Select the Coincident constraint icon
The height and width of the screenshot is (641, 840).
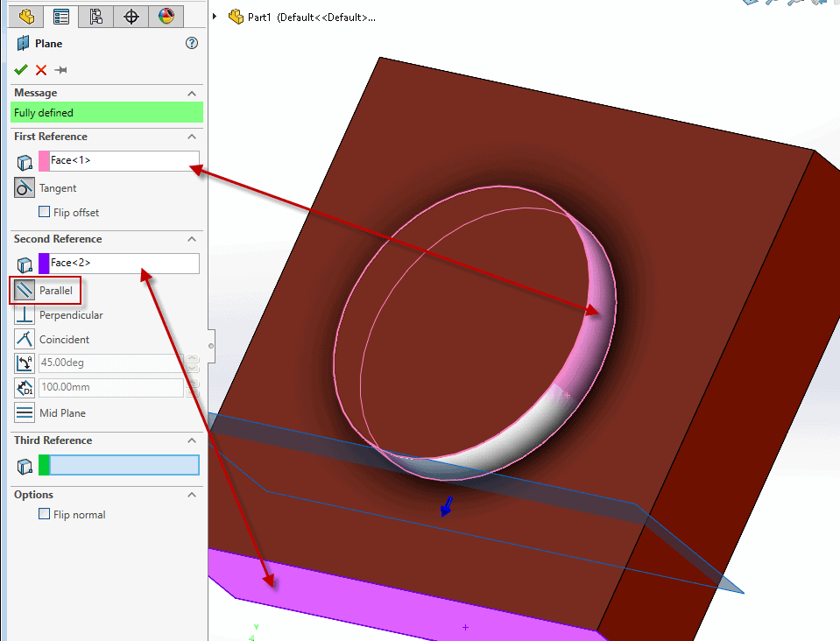point(24,339)
